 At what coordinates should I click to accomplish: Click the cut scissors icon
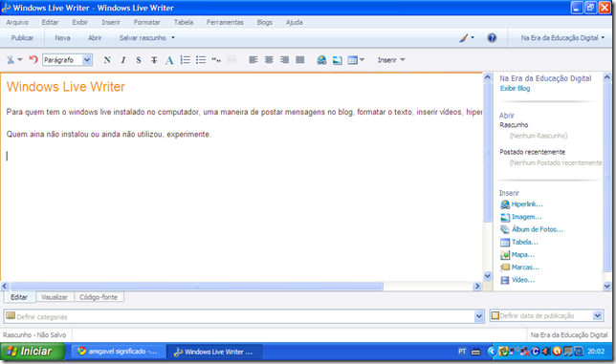click(x=11, y=59)
